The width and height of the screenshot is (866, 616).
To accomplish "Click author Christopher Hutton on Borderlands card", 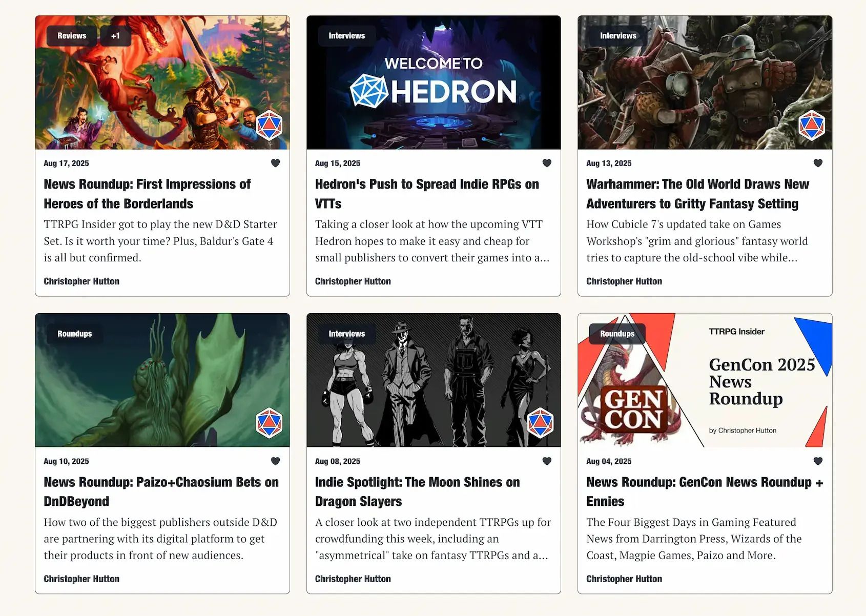I will [x=81, y=281].
